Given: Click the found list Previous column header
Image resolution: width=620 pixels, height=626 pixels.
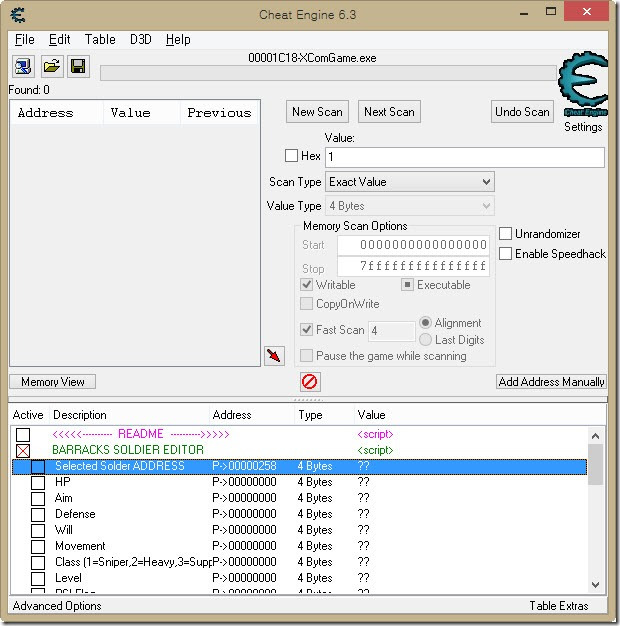Looking at the screenshot, I should [x=219, y=113].
